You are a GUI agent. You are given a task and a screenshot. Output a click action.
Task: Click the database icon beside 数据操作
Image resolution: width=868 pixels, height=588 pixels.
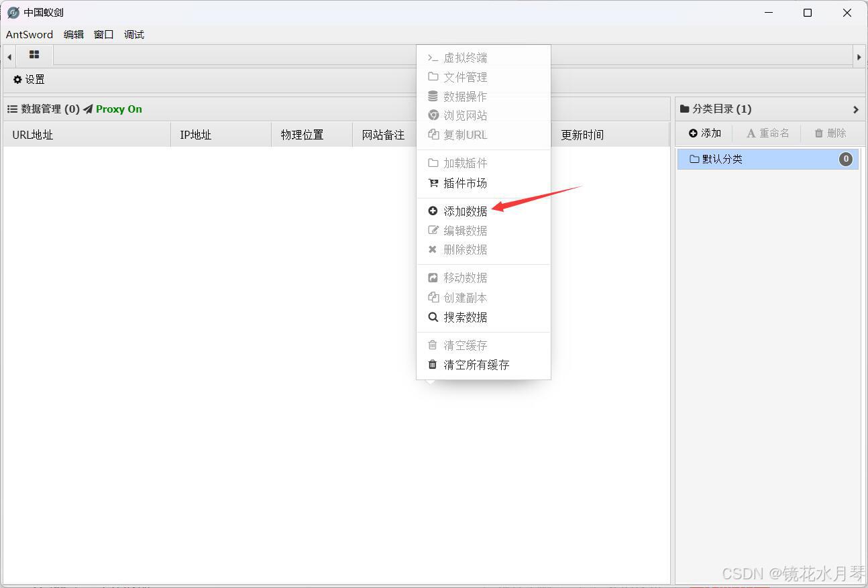[x=433, y=96]
